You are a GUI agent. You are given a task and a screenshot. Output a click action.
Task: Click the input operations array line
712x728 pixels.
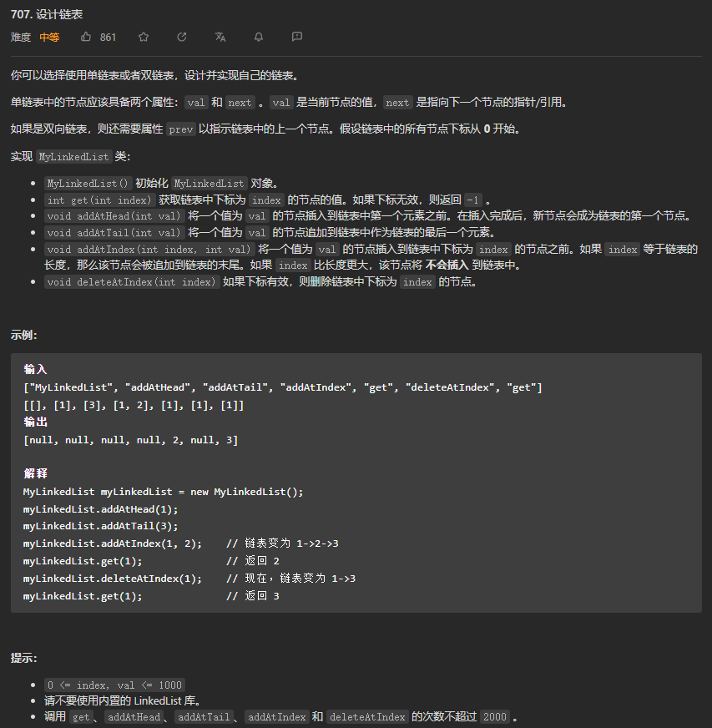[x=283, y=387]
